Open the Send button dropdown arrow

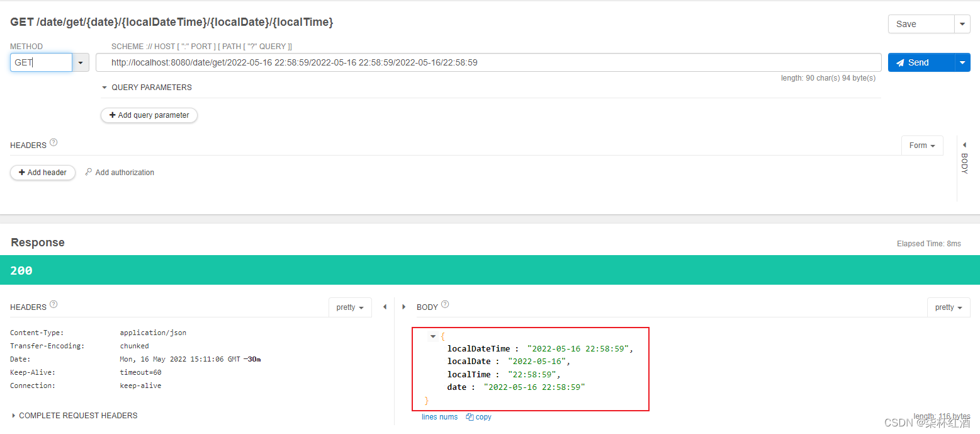click(x=963, y=62)
